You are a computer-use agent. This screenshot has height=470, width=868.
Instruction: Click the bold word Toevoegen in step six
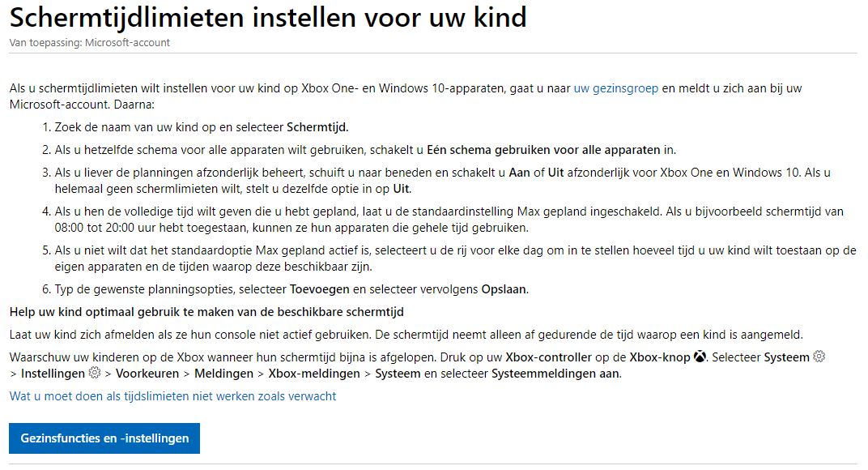[x=319, y=289]
